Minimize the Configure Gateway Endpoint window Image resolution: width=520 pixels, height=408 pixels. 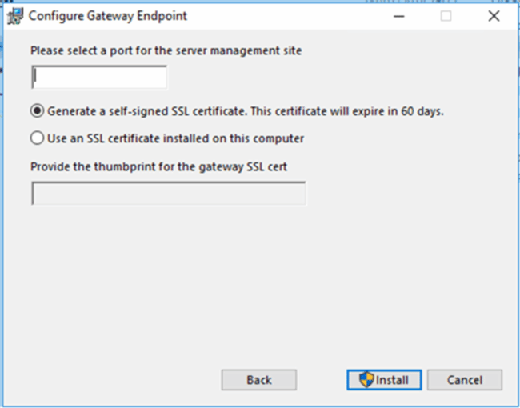click(x=399, y=16)
